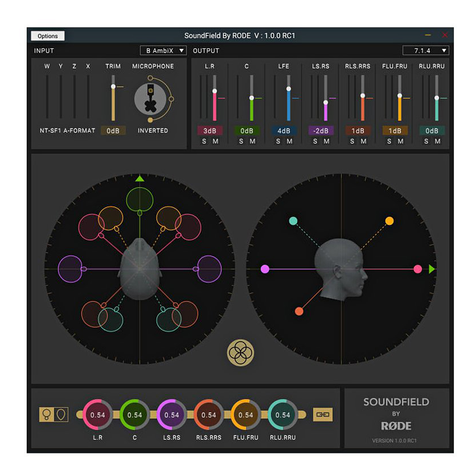Click the L.R directivity knob at 0.54

point(98,415)
